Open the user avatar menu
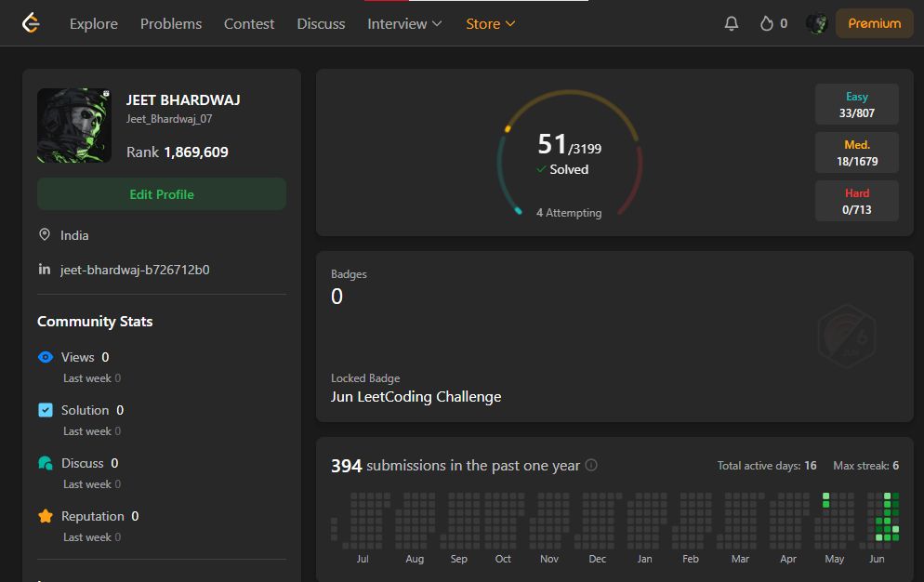 pyautogui.click(x=817, y=23)
